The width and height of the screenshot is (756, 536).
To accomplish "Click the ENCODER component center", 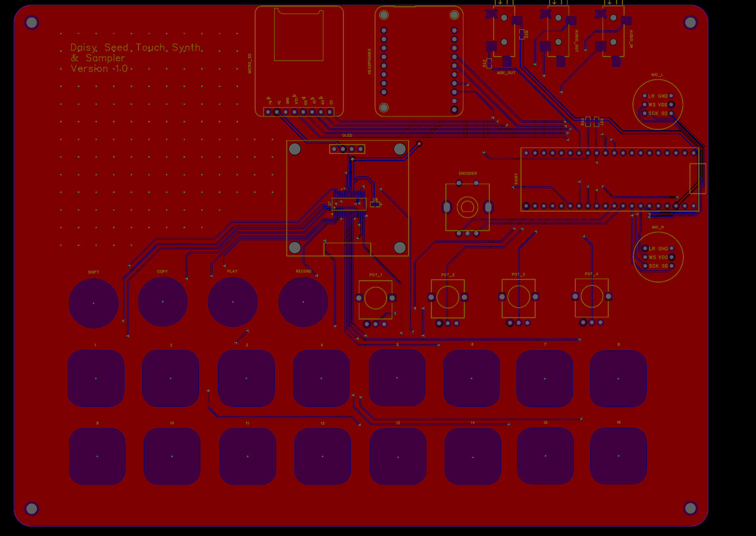I will coord(467,207).
